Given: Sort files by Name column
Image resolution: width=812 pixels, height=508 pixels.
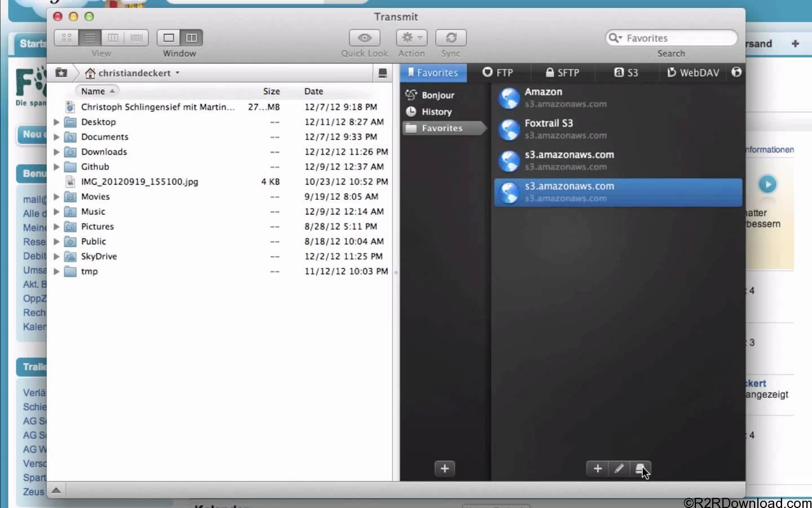Looking at the screenshot, I should coord(97,91).
